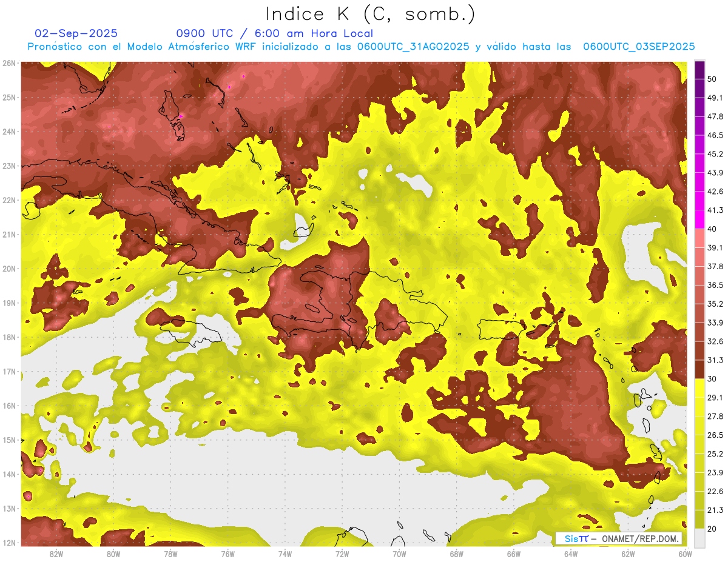Image resolution: width=728 pixels, height=562 pixels.
Task: Click the color scale value 30
Action: (712, 379)
